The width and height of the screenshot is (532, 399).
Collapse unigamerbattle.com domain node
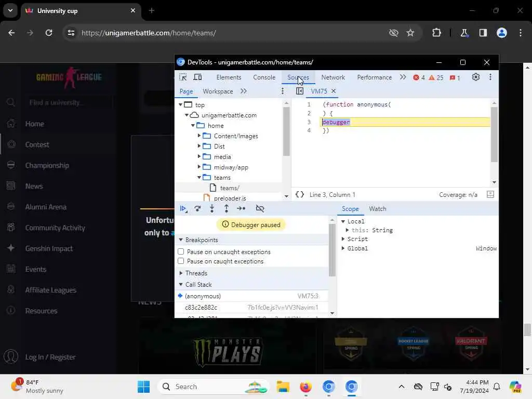click(x=187, y=115)
